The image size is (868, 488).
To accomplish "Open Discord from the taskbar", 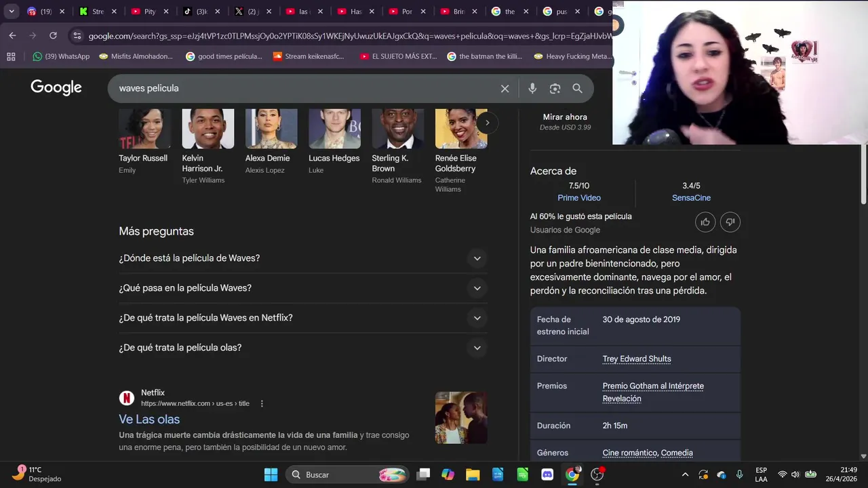I will (547, 474).
